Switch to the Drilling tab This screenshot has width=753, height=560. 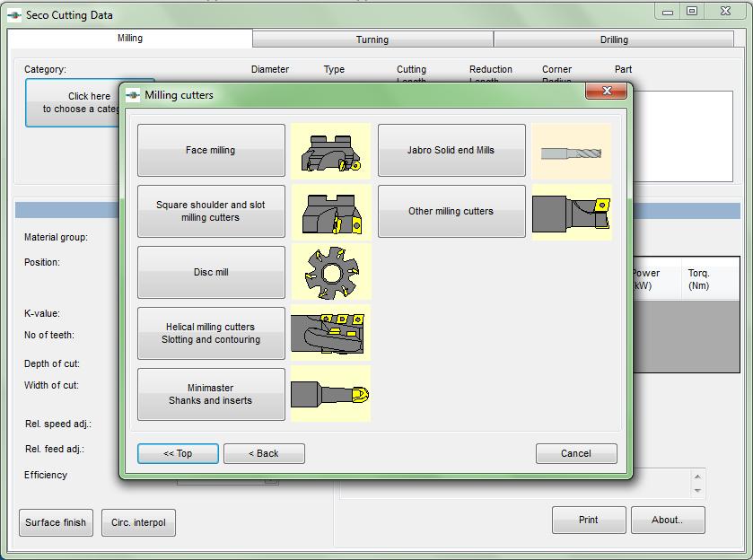pyautogui.click(x=614, y=39)
